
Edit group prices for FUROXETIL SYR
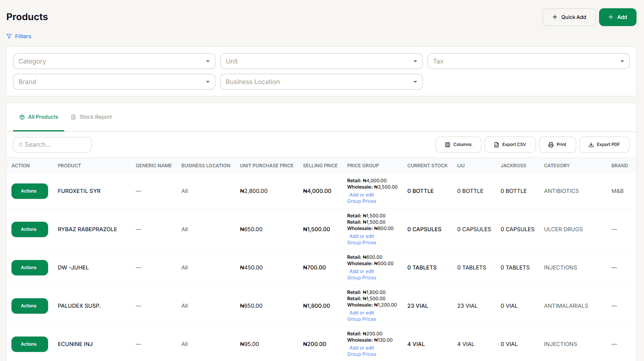(x=362, y=198)
